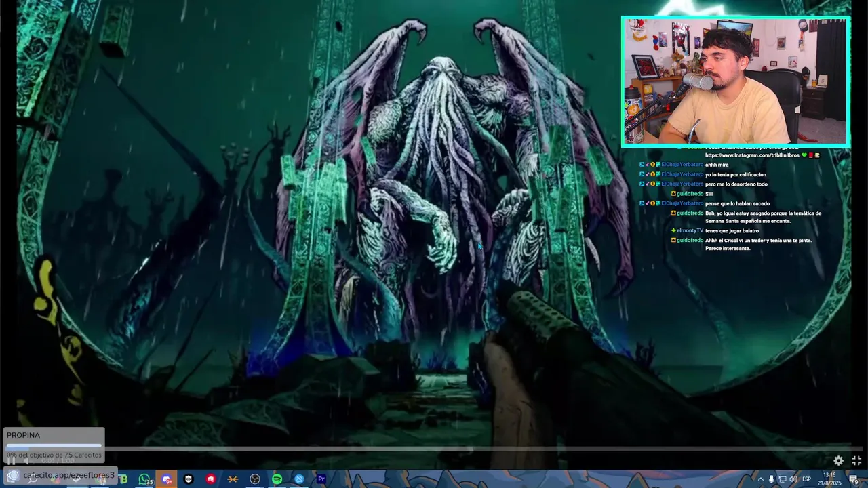Open the blue round taskbar app
868x488 pixels.
click(299, 479)
